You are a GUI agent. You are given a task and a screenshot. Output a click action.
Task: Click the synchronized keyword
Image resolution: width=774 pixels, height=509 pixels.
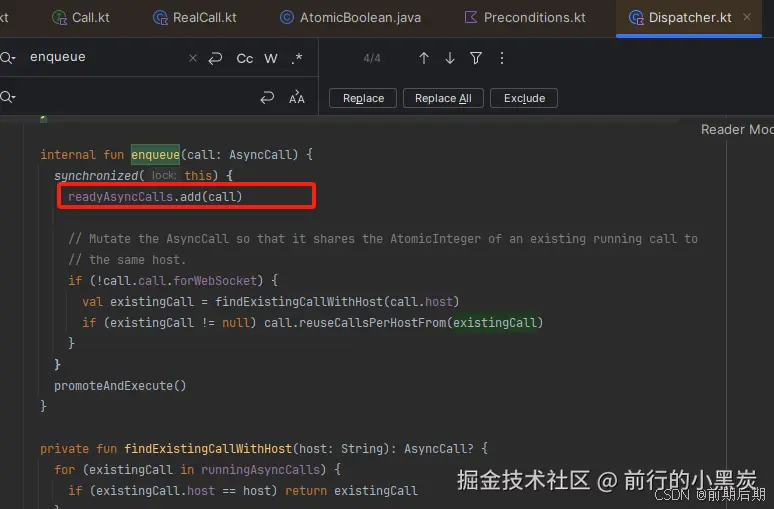click(x=96, y=175)
